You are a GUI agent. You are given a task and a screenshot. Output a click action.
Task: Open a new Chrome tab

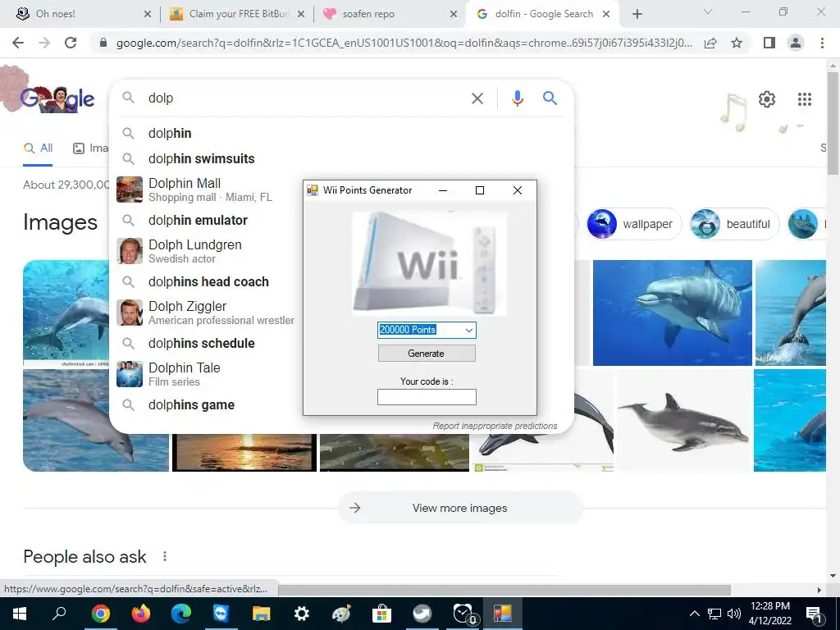(637, 14)
